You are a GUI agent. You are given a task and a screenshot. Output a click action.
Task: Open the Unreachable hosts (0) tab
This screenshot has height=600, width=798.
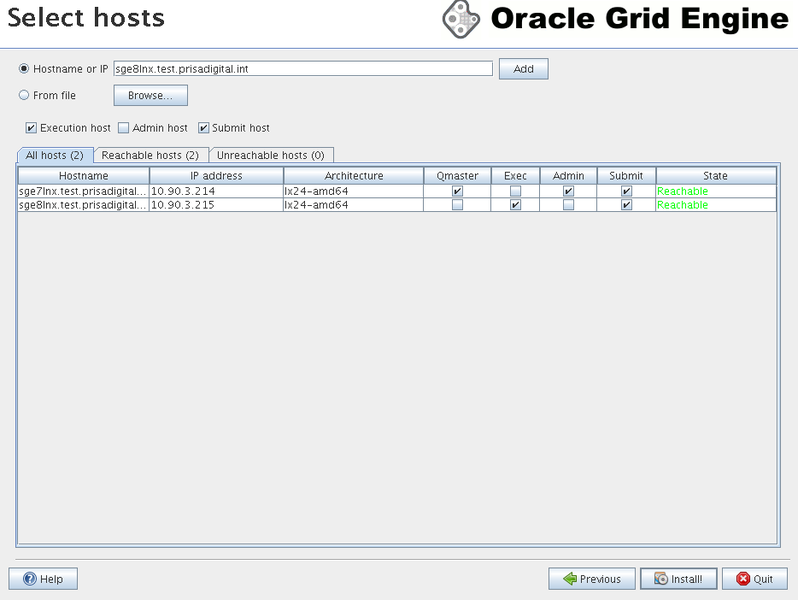tap(271, 155)
